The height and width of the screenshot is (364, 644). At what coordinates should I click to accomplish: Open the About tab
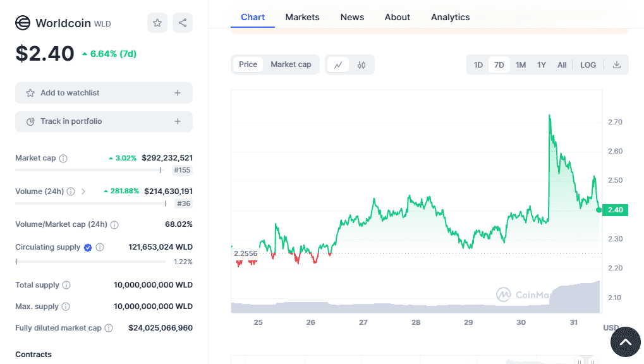click(397, 17)
